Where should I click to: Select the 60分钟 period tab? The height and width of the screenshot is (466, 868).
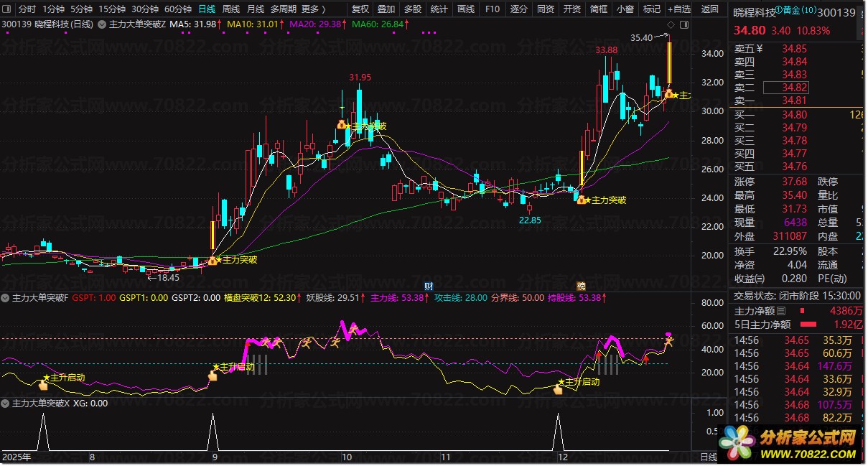click(x=178, y=9)
